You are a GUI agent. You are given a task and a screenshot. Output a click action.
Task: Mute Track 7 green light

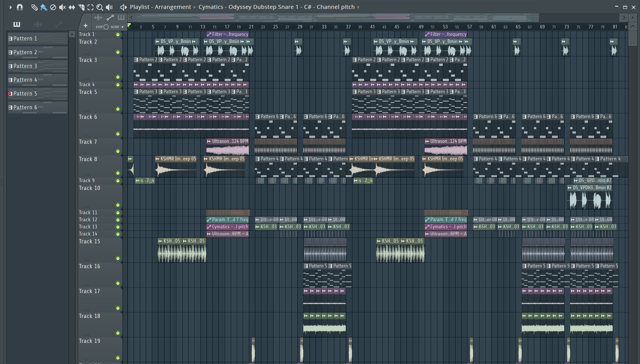click(x=118, y=151)
